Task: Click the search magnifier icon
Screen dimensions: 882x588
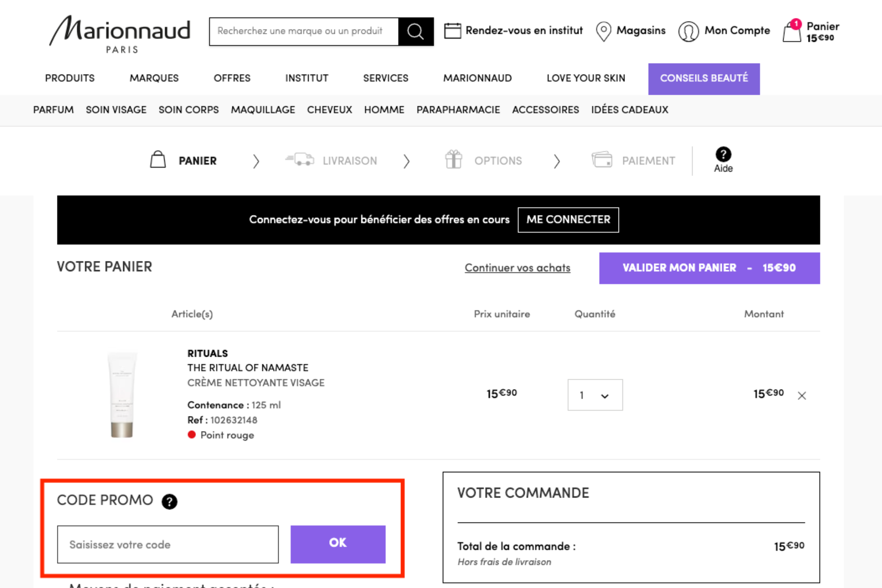Action: click(x=416, y=32)
